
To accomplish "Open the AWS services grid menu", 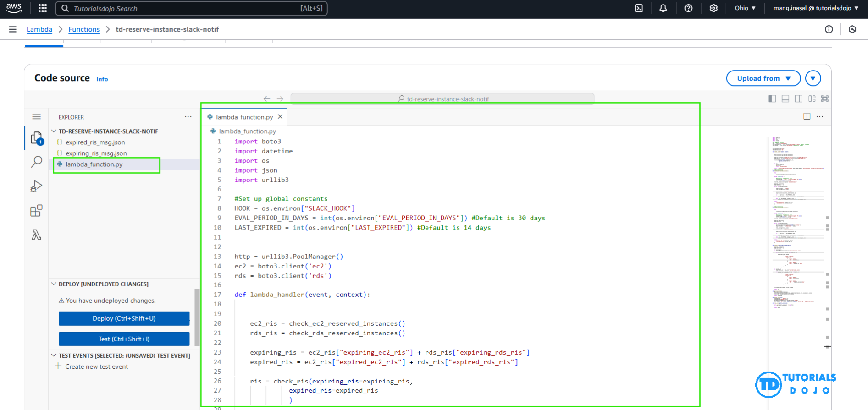I will tap(43, 8).
